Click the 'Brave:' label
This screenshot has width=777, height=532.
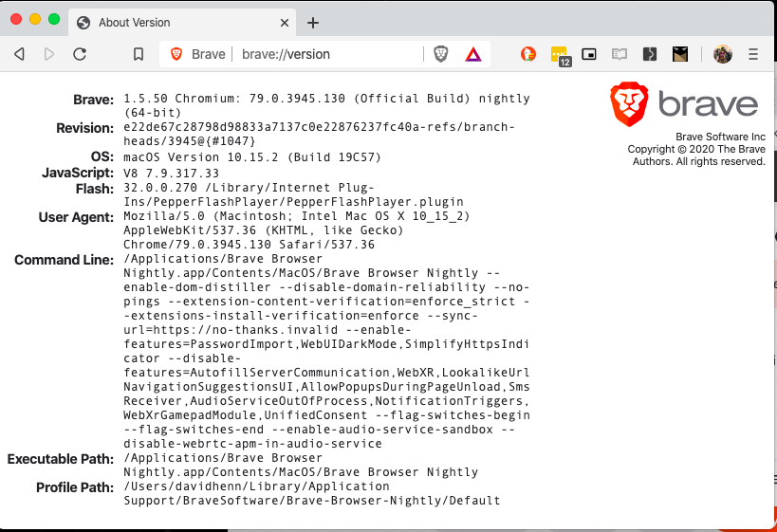tap(94, 100)
